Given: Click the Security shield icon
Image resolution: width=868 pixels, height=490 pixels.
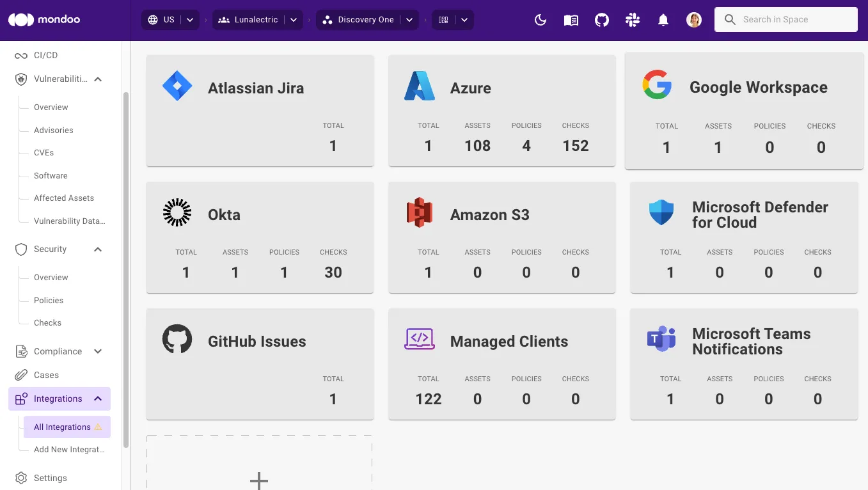Looking at the screenshot, I should pos(21,249).
